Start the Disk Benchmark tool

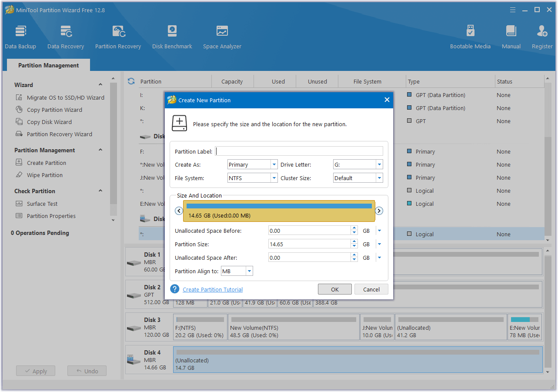pos(172,37)
